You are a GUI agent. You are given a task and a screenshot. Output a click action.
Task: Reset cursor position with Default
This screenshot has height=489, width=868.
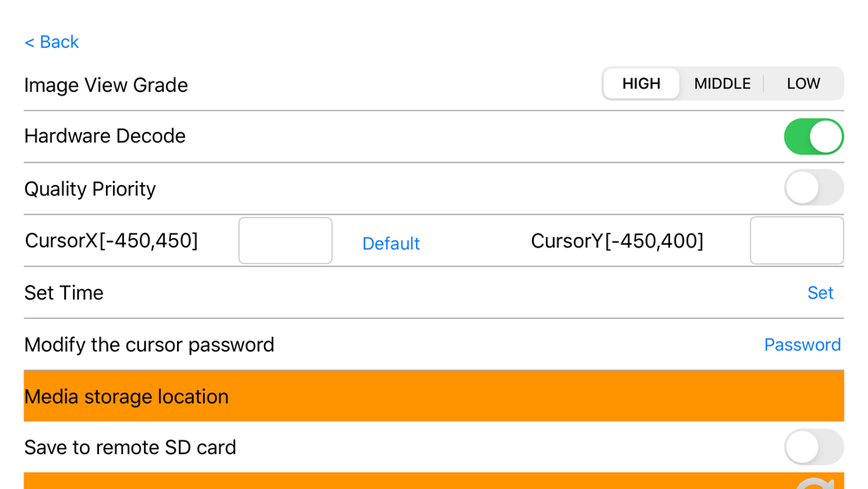coord(391,243)
